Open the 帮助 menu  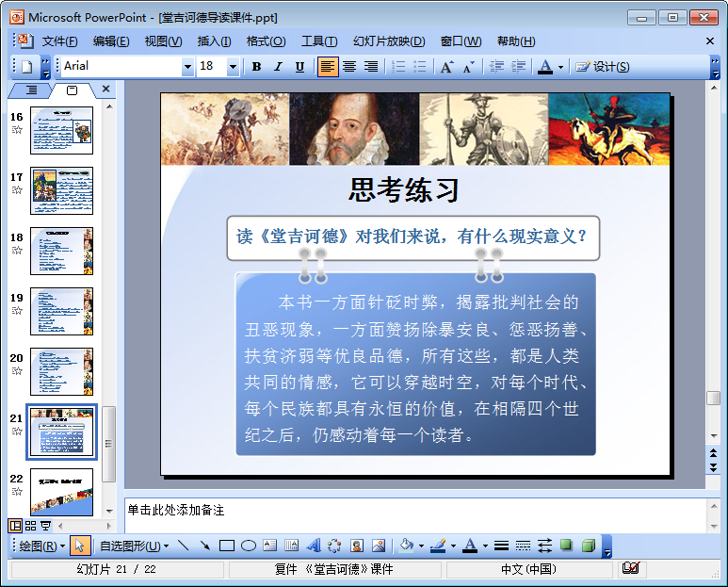(x=516, y=41)
